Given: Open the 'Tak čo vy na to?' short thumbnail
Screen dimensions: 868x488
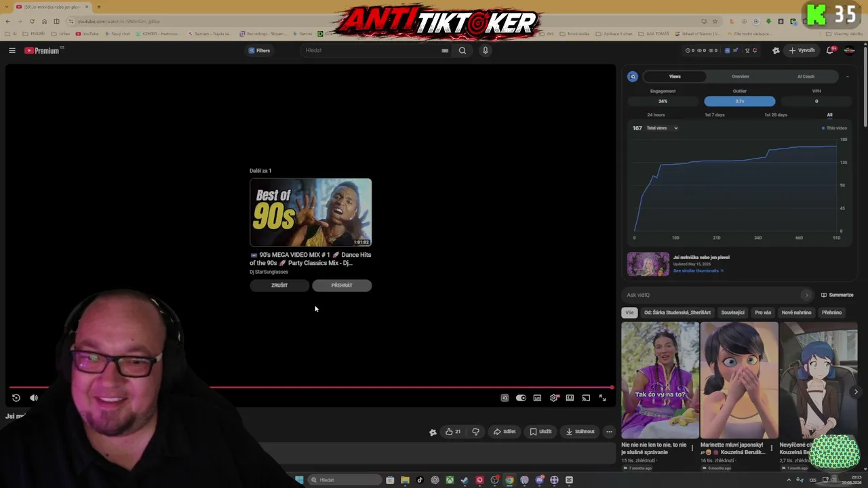Looking at the screenshot, I should (660, 380).
